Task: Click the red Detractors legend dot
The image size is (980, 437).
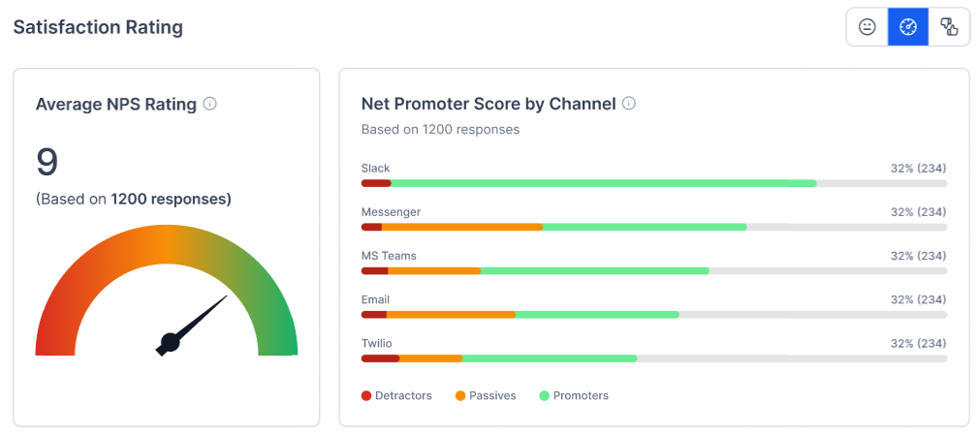Action: point(366,395)
